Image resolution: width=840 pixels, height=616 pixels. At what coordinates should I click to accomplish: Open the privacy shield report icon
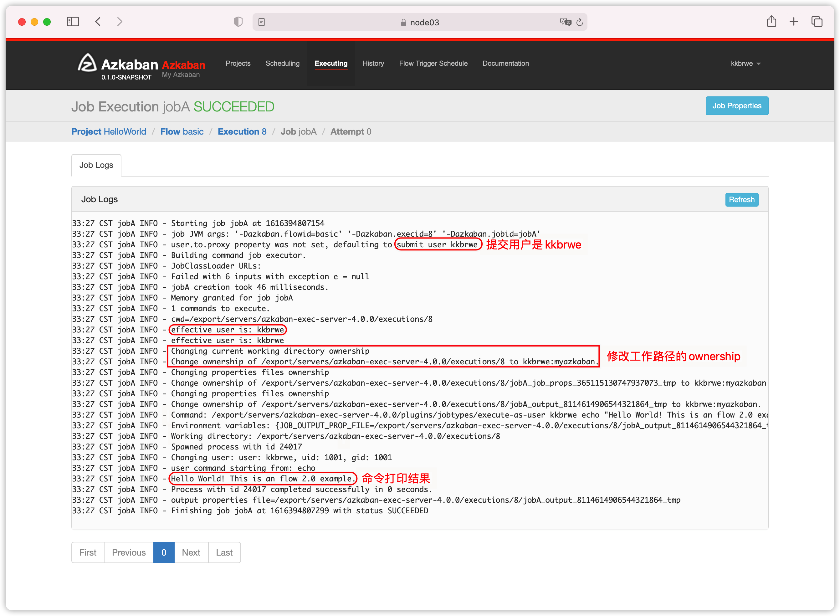point(238,22)
